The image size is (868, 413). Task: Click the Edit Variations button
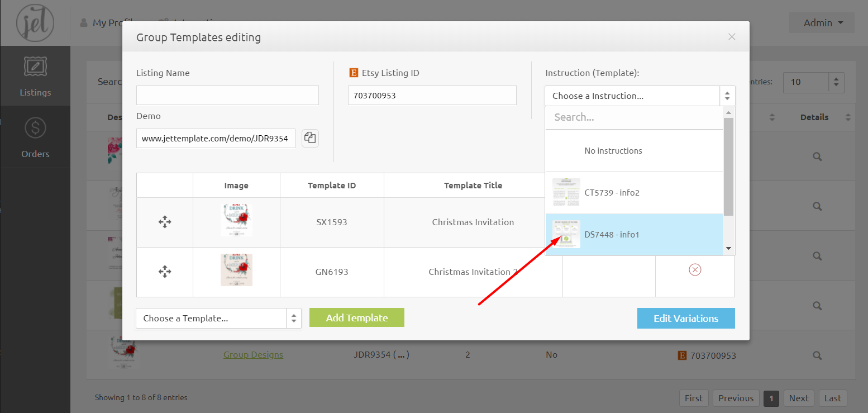(x=685, y=318)
